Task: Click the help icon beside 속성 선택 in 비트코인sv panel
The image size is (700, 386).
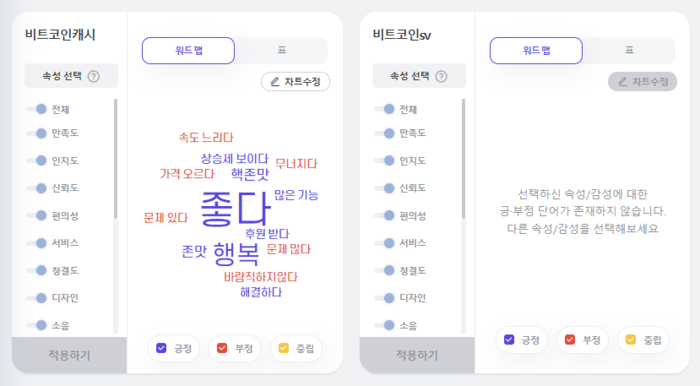Action: [x=441, y=76]
